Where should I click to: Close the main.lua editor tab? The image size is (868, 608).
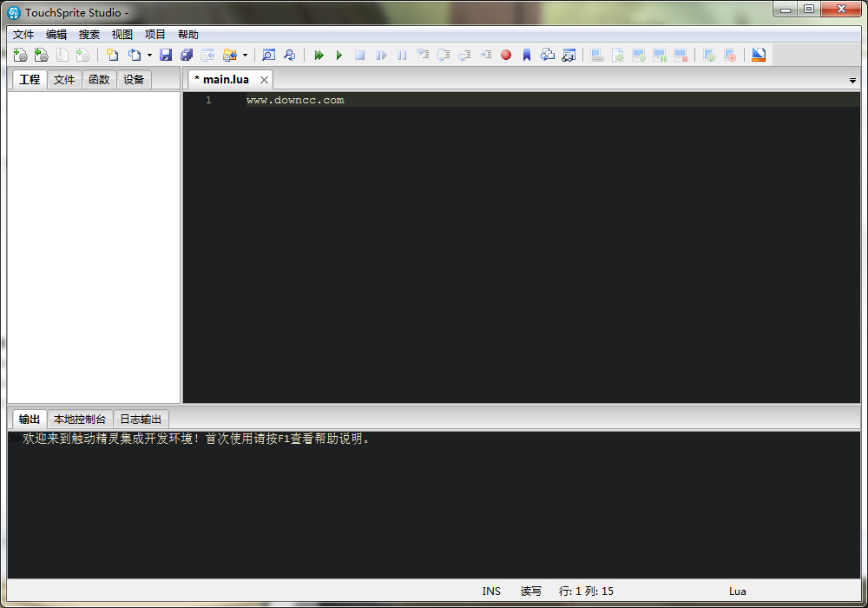pyautogui.click(x=265, y=80)
